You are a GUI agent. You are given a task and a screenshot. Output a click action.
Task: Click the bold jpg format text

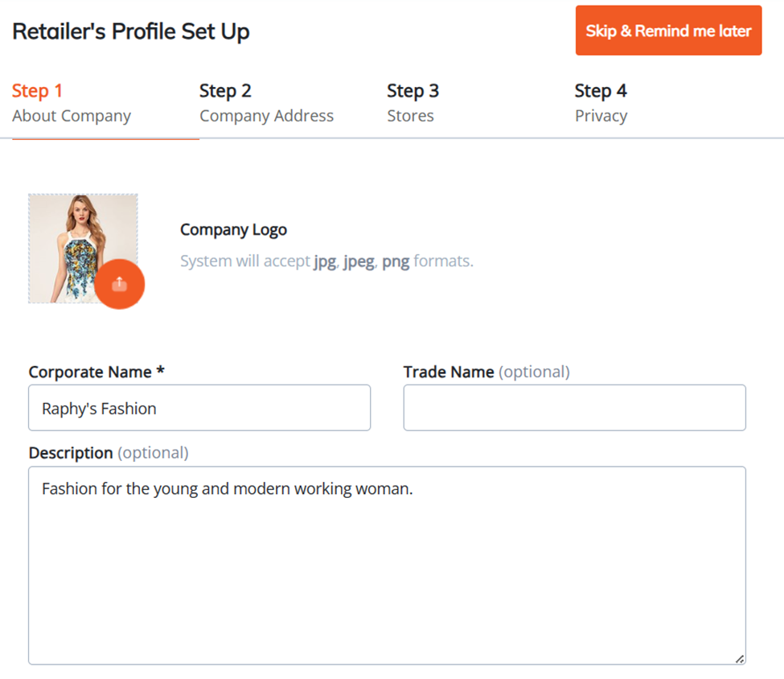click(325, 261)
